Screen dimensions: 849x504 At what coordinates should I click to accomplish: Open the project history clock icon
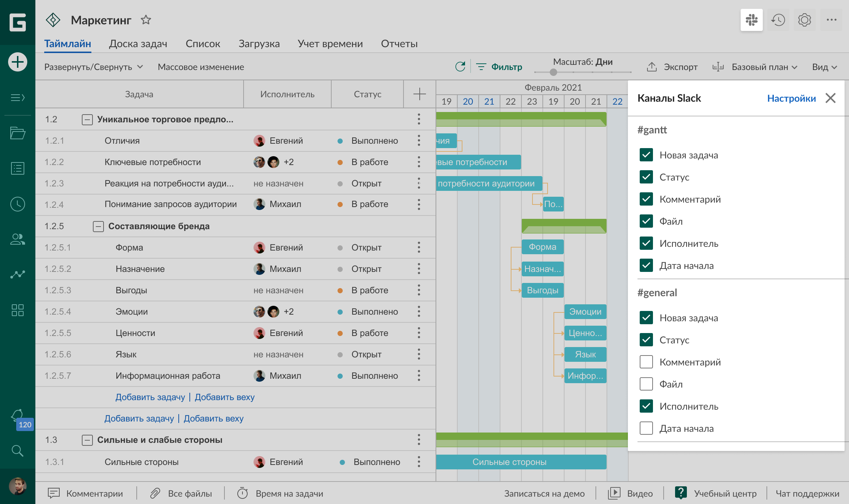pyautogui.click(x=778, y=20)
